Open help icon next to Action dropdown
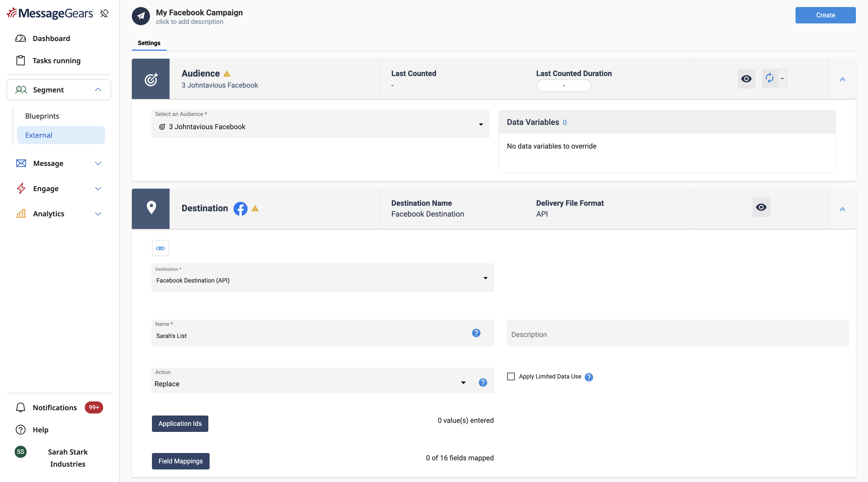 [483, 383]
